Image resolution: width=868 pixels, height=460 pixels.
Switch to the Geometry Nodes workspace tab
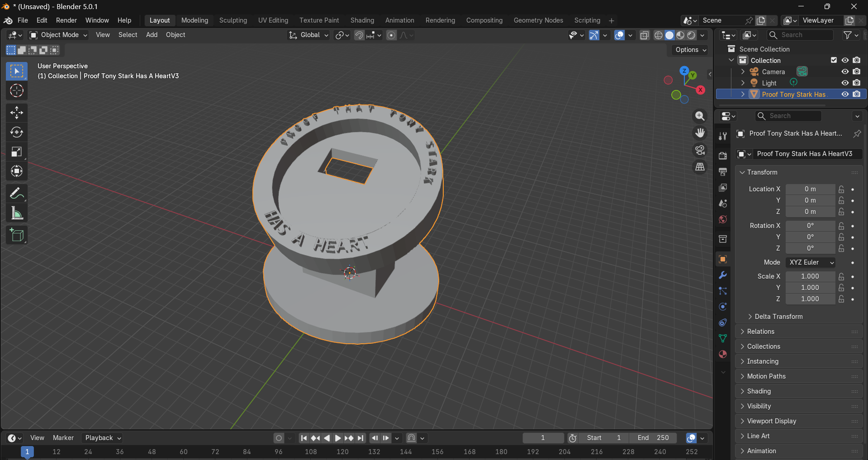[x=538, y=20]
